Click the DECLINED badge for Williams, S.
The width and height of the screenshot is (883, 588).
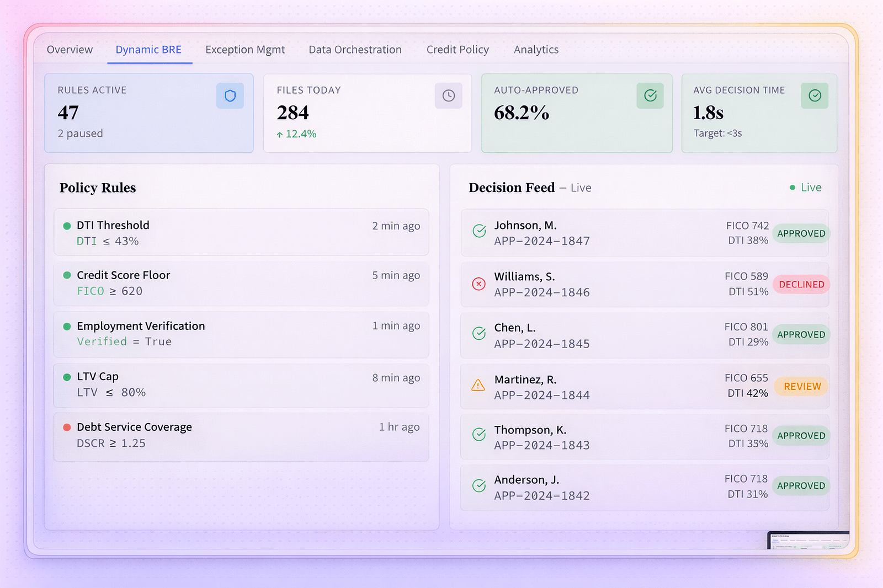tap(801, 285)
